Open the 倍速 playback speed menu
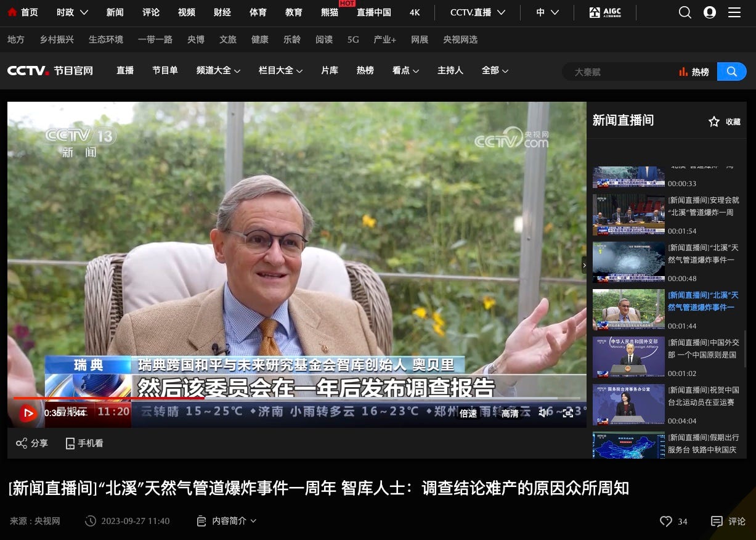The width and height of the screenshot is (756, 540). point(468,414)
